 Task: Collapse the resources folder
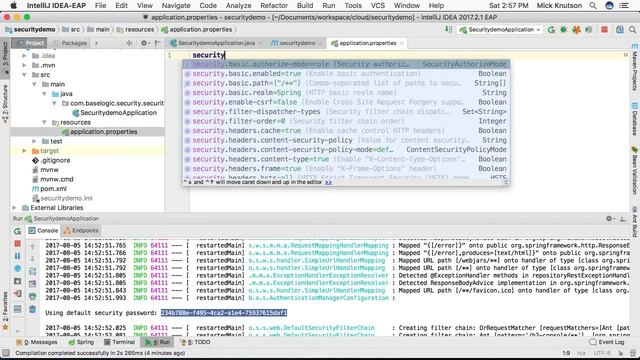[x=44, y=122]
